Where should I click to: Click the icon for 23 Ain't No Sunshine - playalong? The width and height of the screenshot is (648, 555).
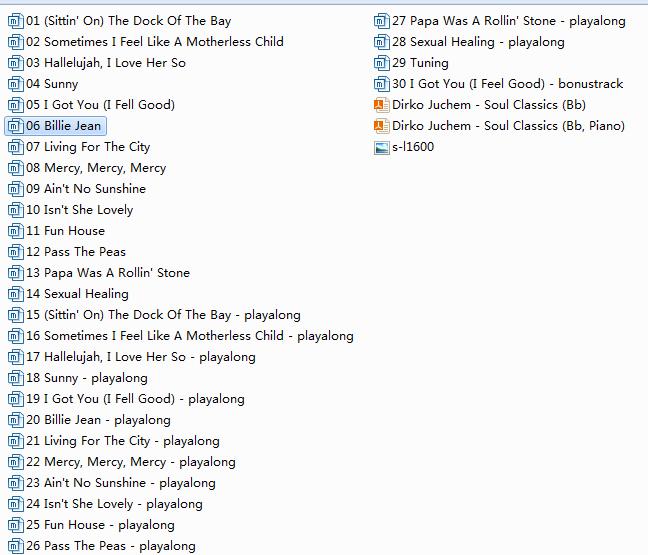click(16, 483)
